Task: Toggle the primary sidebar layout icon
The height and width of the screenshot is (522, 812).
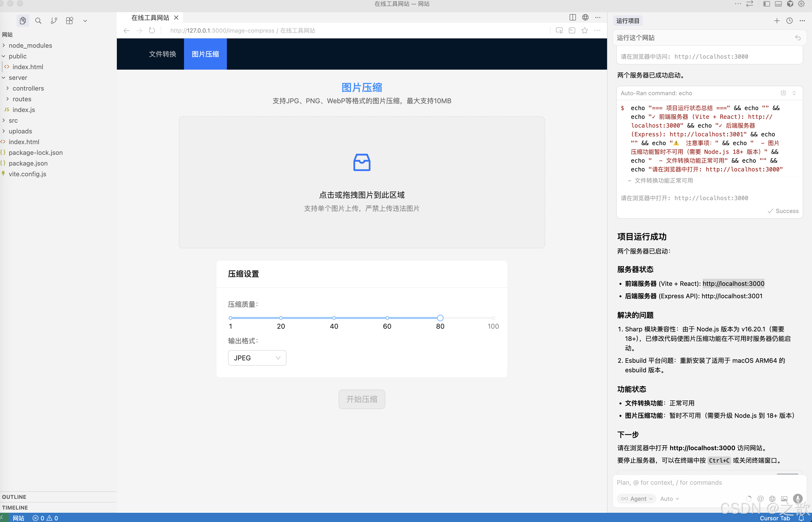Action: 766,4
